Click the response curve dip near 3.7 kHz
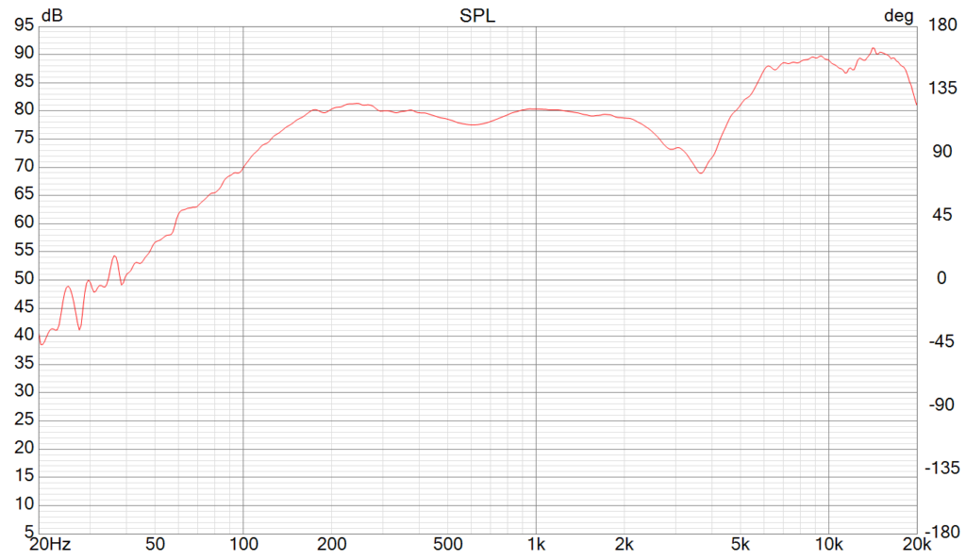The image size is (966, 560). [701, 173]
